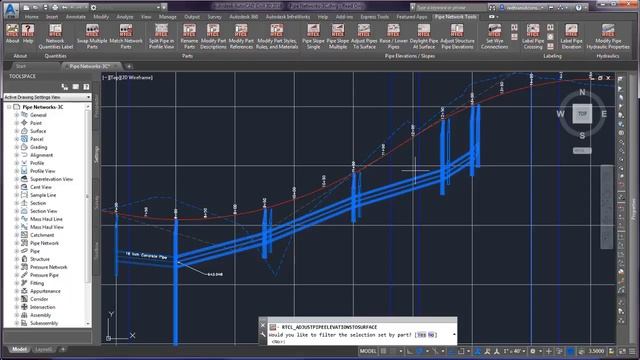Open the RTCL Help tool
Screen dimensions: 640x360
(x=28, y=33)
